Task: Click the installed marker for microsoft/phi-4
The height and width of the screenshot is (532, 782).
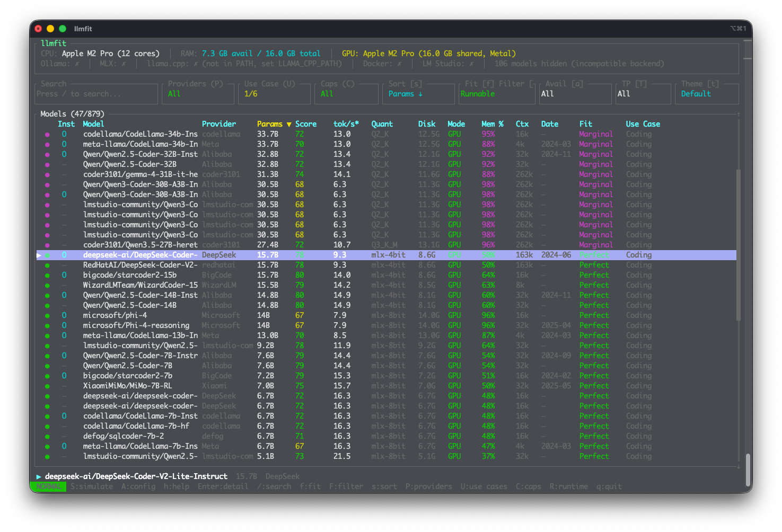Action: (x=64, y=315)
